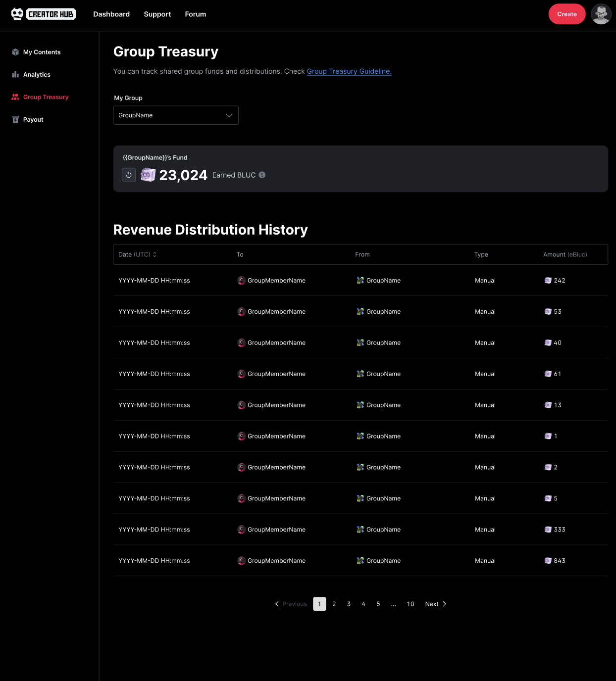Sort table by Date (UTC) column
The height and width of the screenshot is (681, 616).
tap(138, 254)
